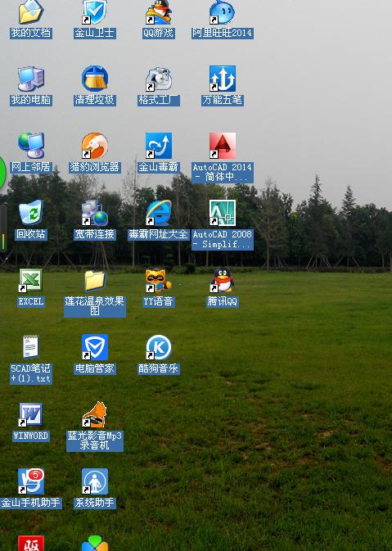Click the YY语音 label text
This screenshot has width=392, height=551.
point(159,301)
